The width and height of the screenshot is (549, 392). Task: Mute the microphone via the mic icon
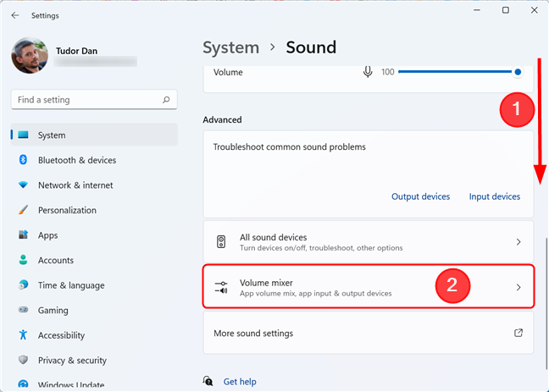coord(368,72)
